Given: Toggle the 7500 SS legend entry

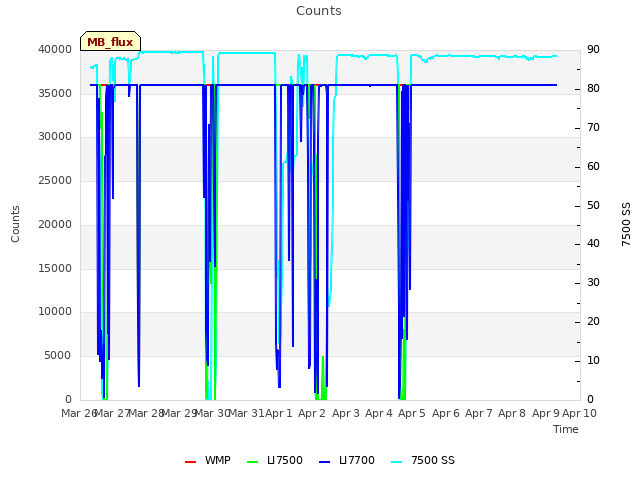Looking at the screenshot, I should (423, 461).
